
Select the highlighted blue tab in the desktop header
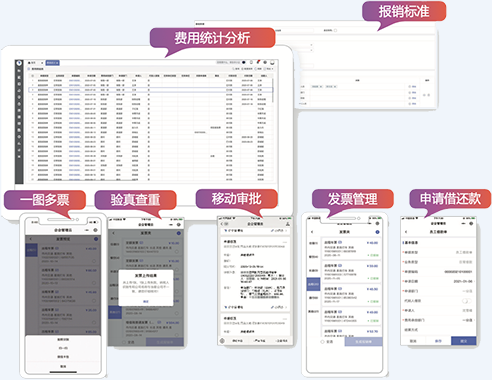52,63
